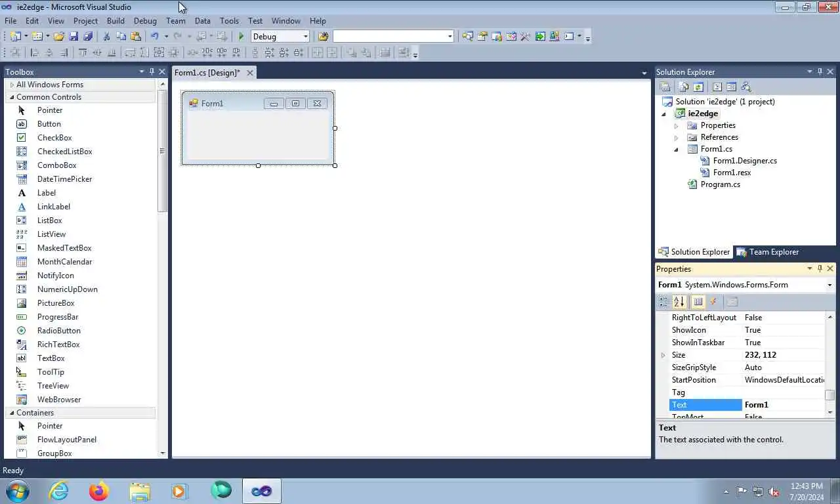Click the View Code icon in Solution Explorer

(717, 87)
